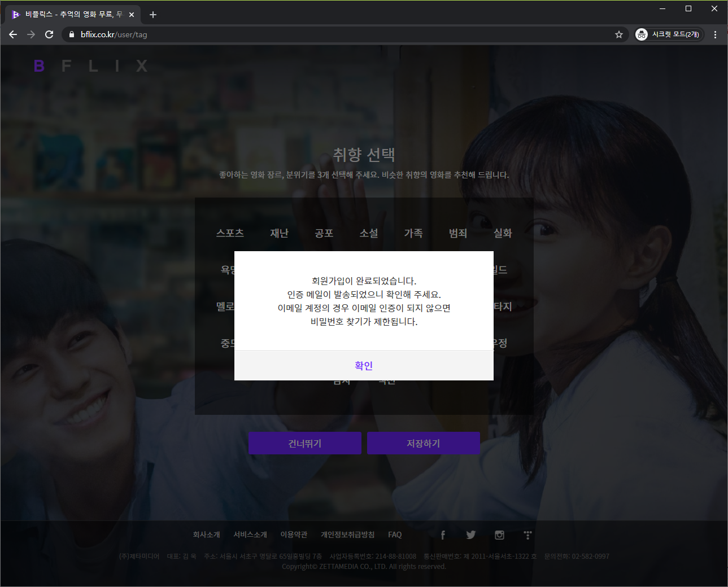The height and width of the screenshot is (587, 728).
Task: Click the 건너뛰기 skip button
Action: [x=305, y=443]
